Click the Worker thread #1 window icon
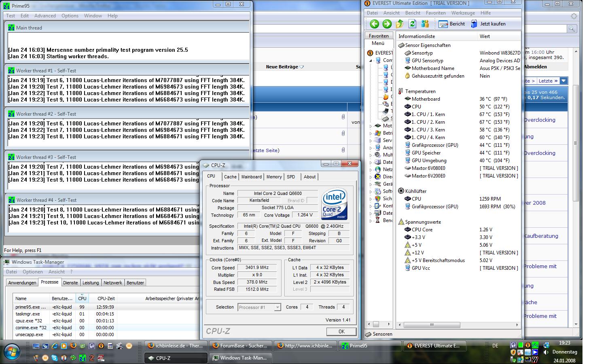The width and height of the screenshot is (591, 364). (x=12, y=71)
